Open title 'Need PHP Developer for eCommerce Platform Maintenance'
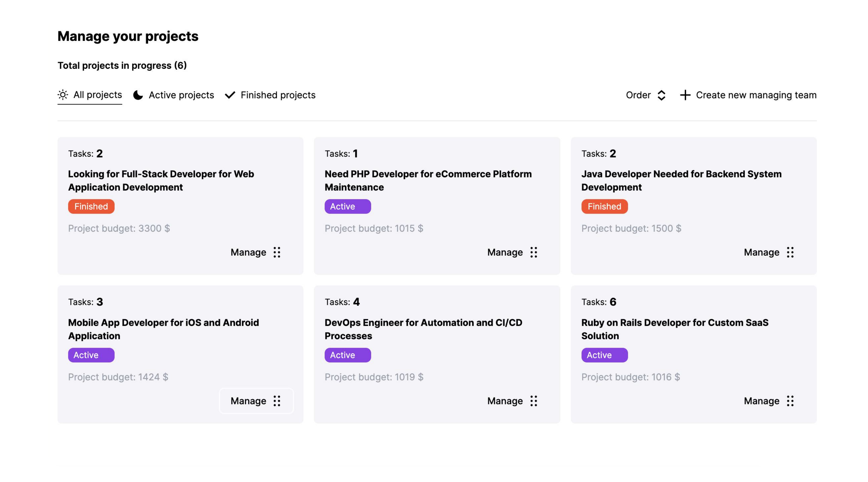The image size is (868, 482). [428, 180]
